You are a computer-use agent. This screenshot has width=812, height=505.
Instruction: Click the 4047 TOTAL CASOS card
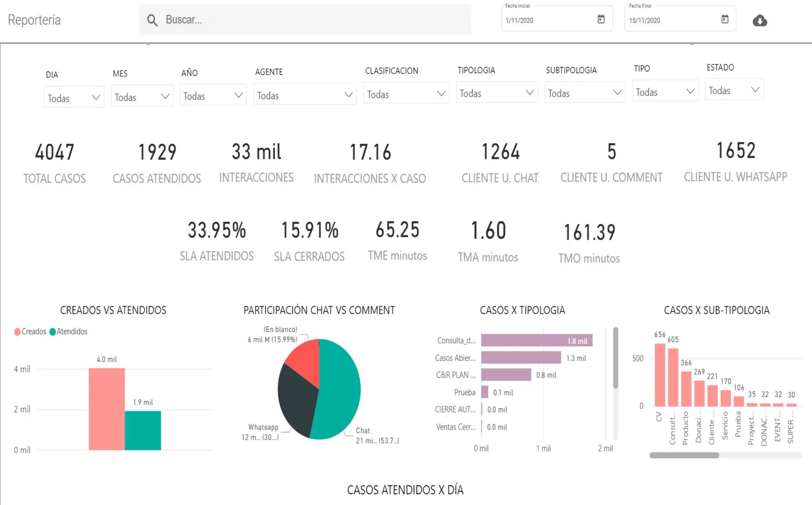[55, 163]
